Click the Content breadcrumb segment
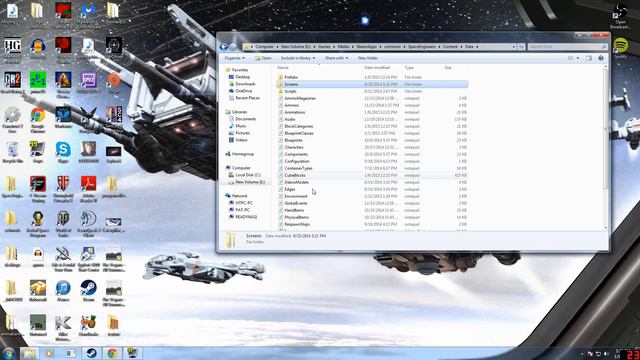 pyautogui.click(x=450, y=47)
